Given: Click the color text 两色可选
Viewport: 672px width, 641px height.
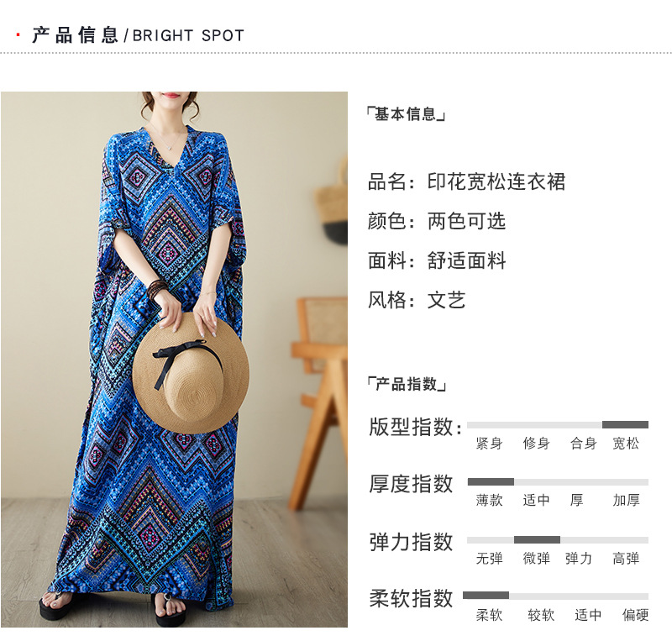Looking at the screenshot, I should pos(466,221).
